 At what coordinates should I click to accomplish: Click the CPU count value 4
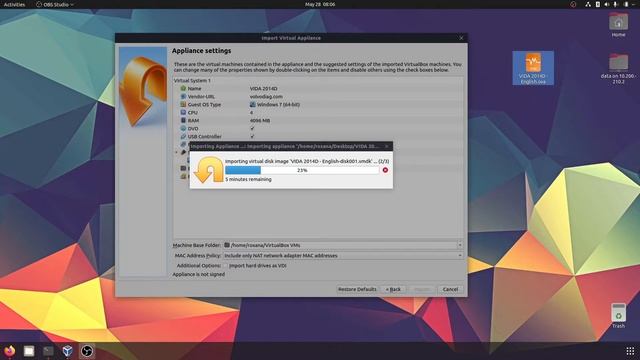click(x=251, y=112)
